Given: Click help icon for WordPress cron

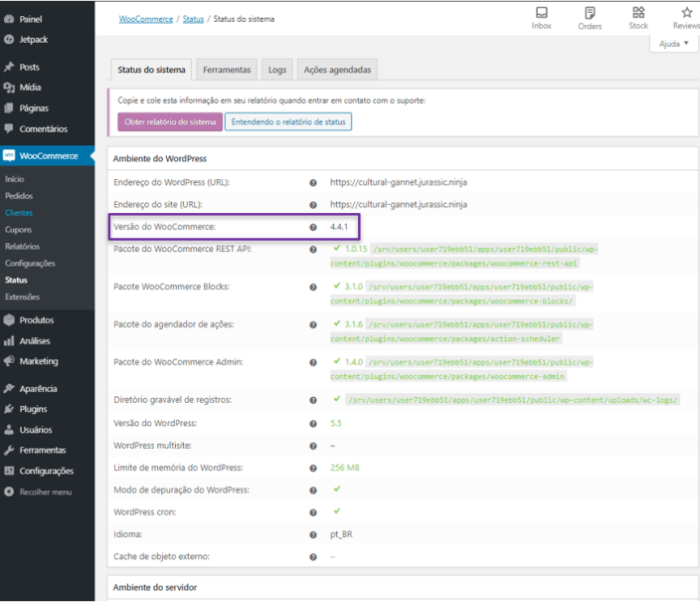Looking at the screenshot, I should click(x=313, y=512).
